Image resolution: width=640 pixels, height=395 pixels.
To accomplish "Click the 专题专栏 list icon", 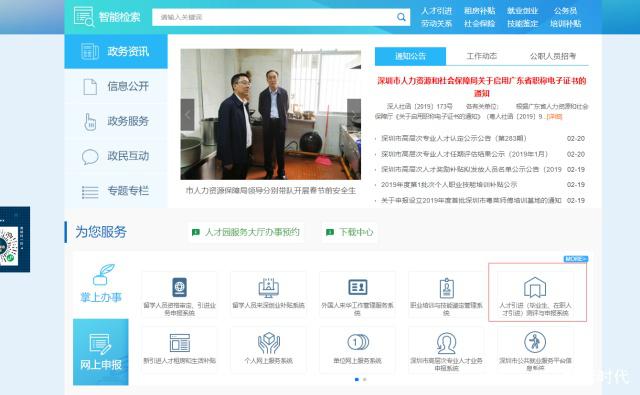I will (90, 192).
